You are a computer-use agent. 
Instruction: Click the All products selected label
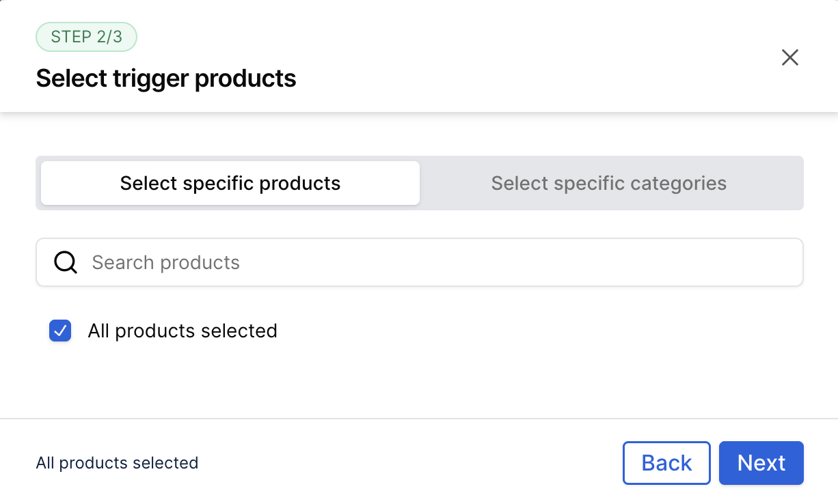click(x=182, y=331)
